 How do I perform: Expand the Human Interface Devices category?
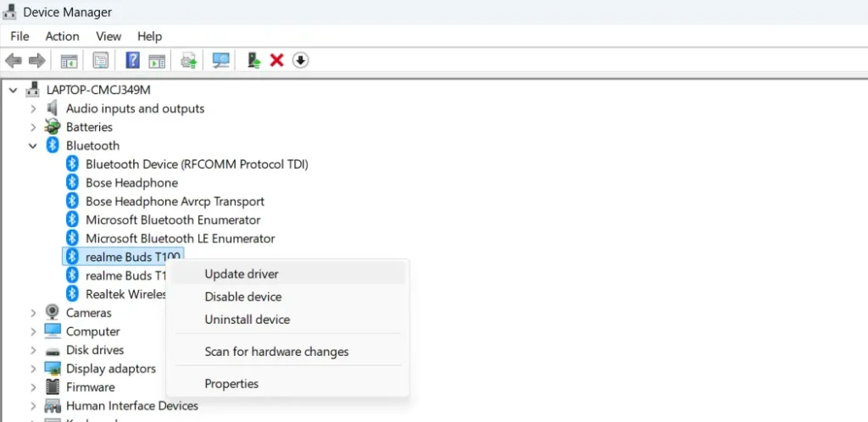click(x=33, y=405)
